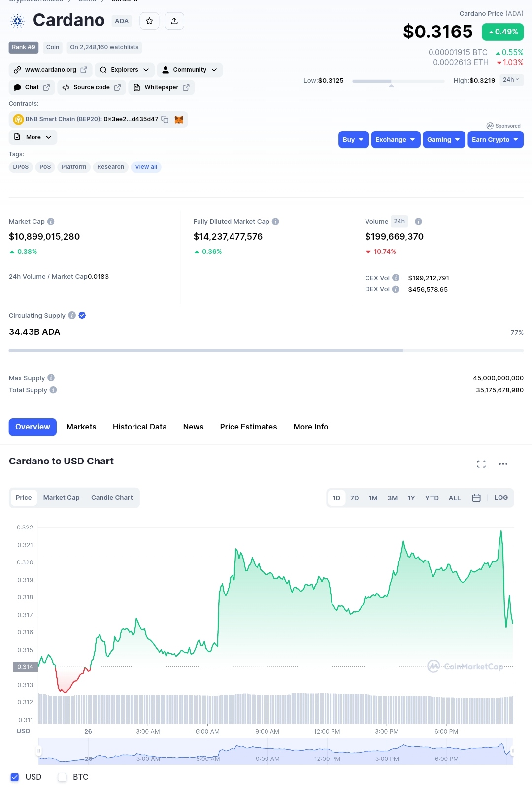Screen dimensions: 532x792
Task: Click the DPoS tag
Action: pyautogui.click(x=21, y=167)
